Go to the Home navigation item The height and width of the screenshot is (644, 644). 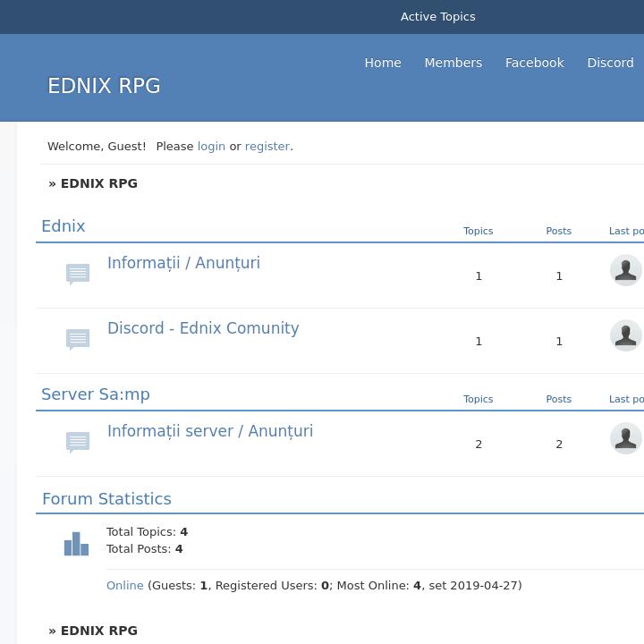click(x=383, y=63)
